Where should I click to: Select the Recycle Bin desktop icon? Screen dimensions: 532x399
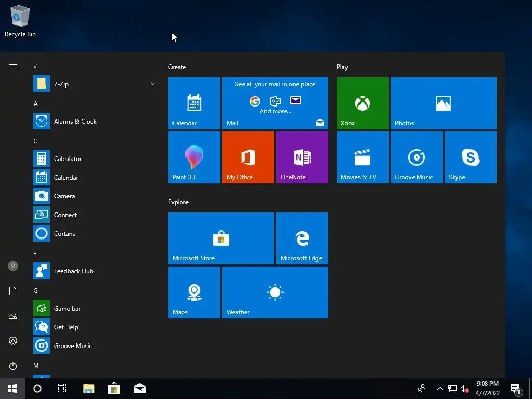[x=20, y=21]
